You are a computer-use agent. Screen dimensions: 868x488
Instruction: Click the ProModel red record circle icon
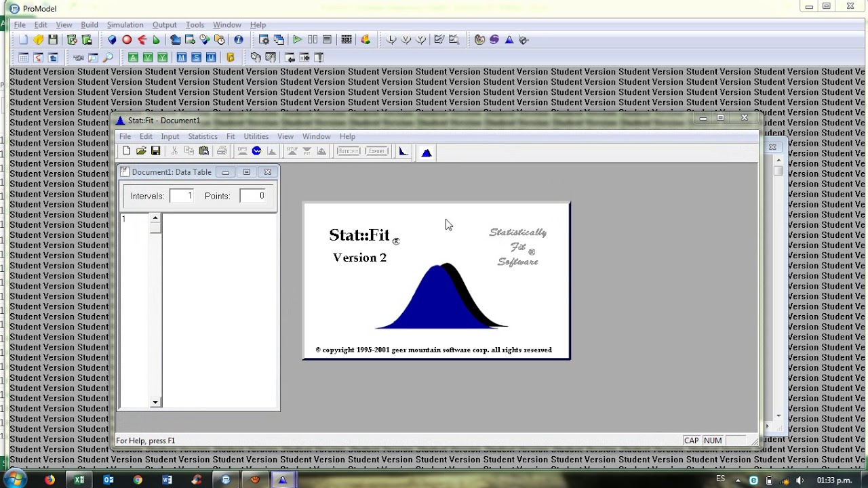coord(127,40)
